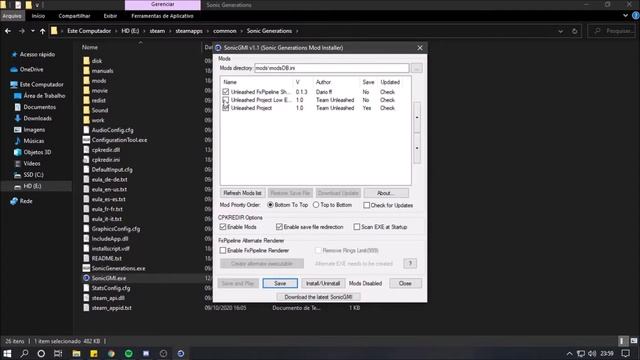Click Refresh Mods list button

[242, 193]
